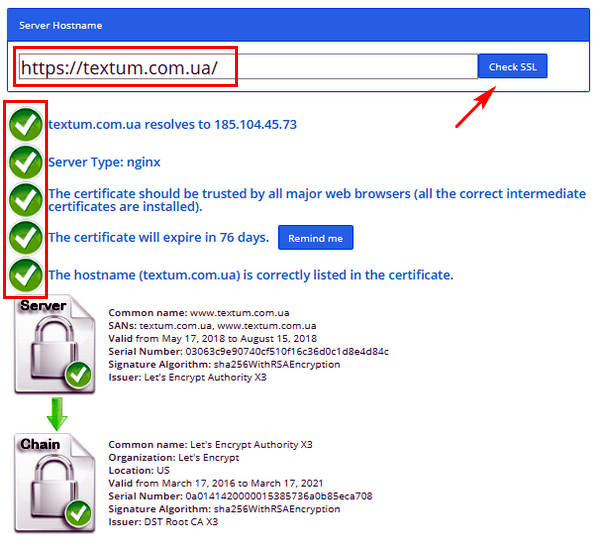Click server Signature Algorithm sha256WithRSAEncryption line

click(x=224, y=364)
